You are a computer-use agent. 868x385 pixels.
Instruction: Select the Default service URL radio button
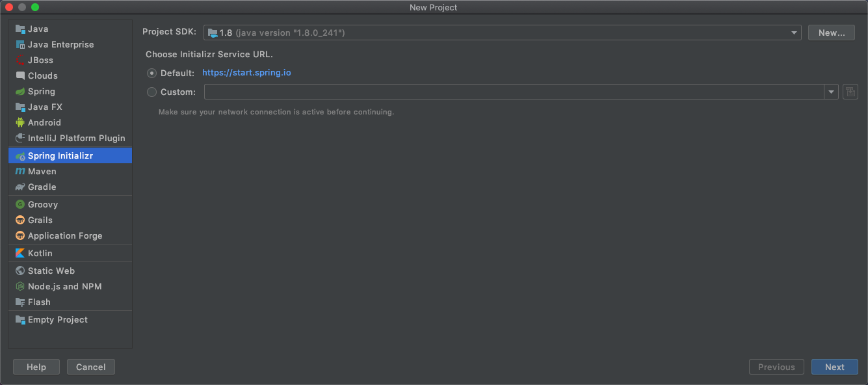pos(152,73)
